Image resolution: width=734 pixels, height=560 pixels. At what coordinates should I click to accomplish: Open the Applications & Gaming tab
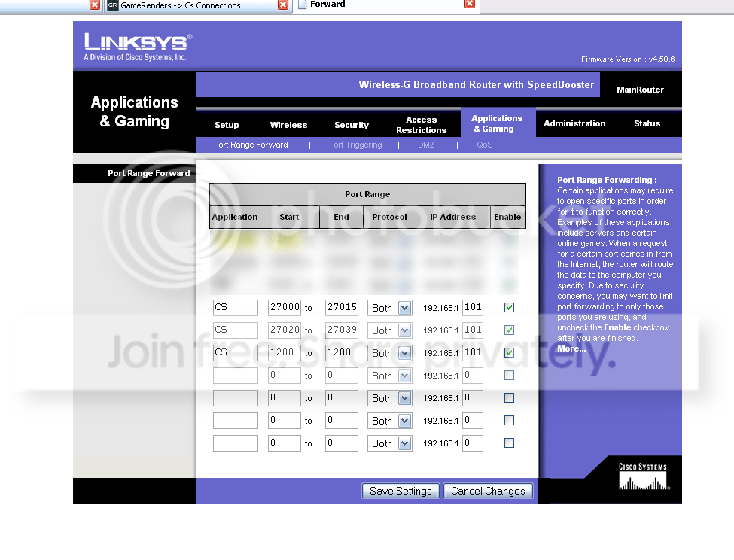click(x=497, y=123)
